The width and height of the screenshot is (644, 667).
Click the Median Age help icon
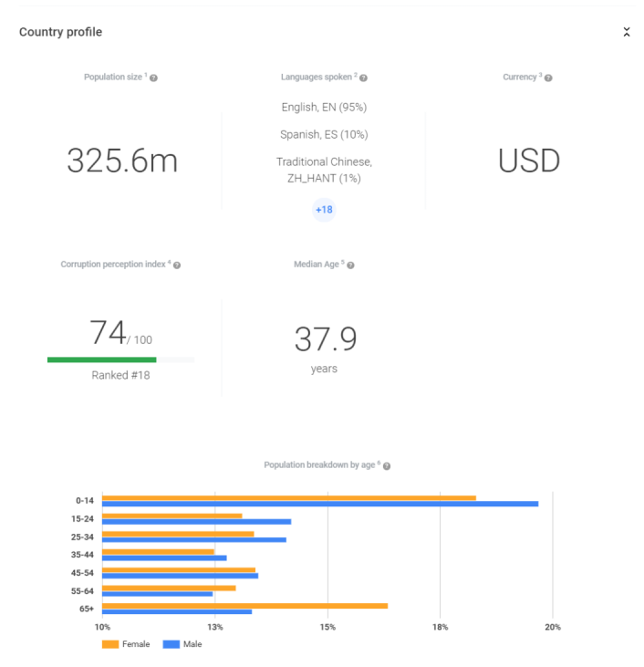[x=350, y=266]
